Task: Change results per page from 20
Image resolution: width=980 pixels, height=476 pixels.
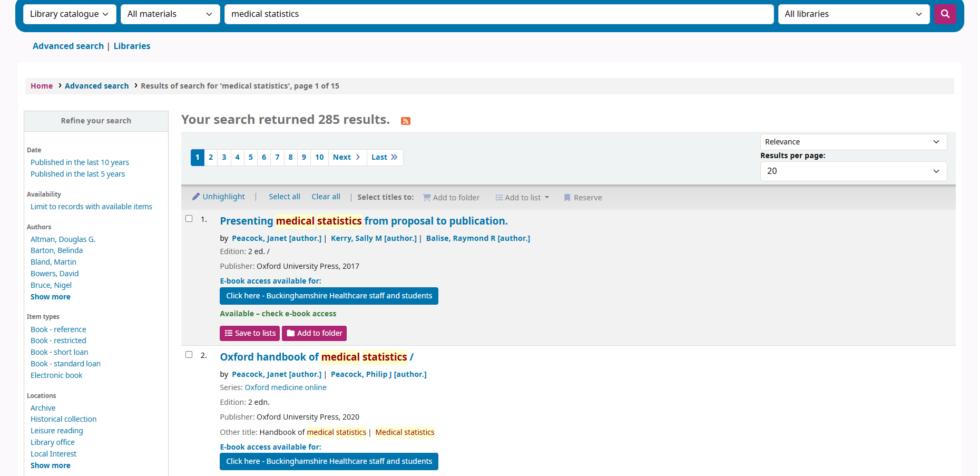Action: pos(853,171)
